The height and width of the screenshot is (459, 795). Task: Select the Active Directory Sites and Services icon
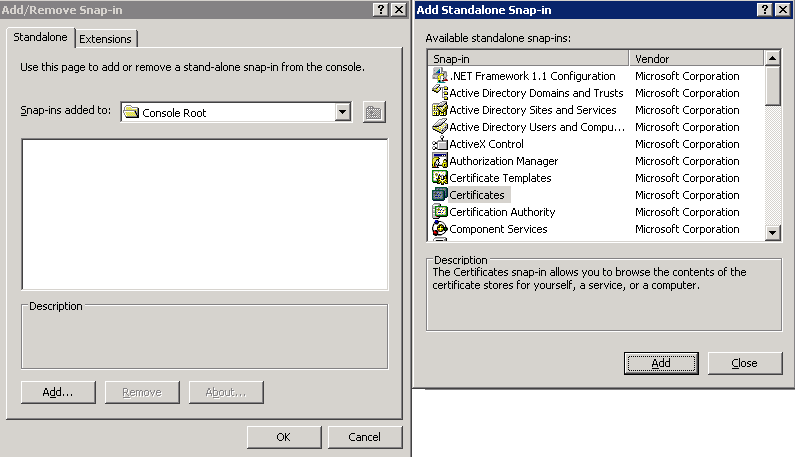[x=439, y=110]
